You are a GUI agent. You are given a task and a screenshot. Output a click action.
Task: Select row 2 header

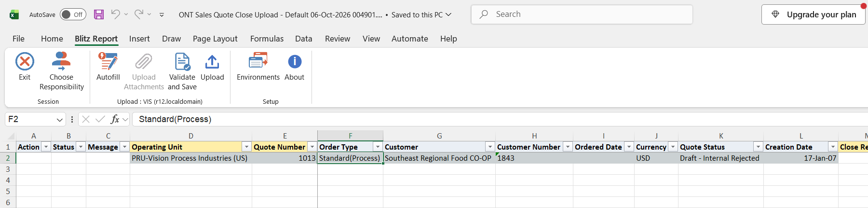[8, 158]
